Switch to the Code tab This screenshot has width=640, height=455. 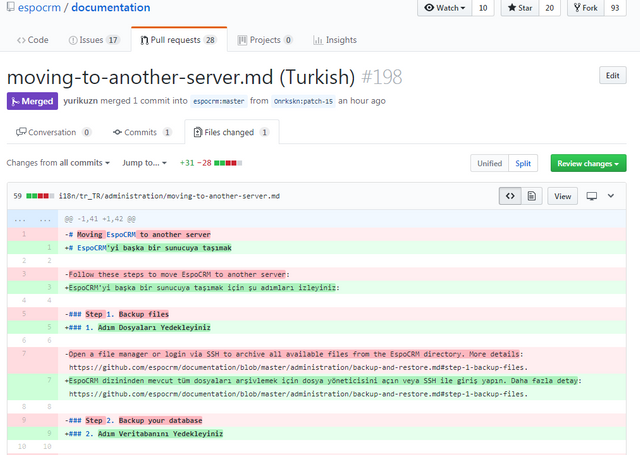tap(33, 40)
